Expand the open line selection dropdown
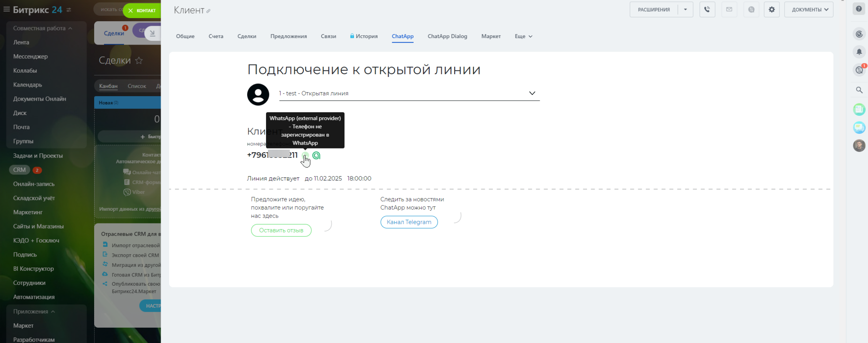The image size is (868, 343). [x=532, y=93]
